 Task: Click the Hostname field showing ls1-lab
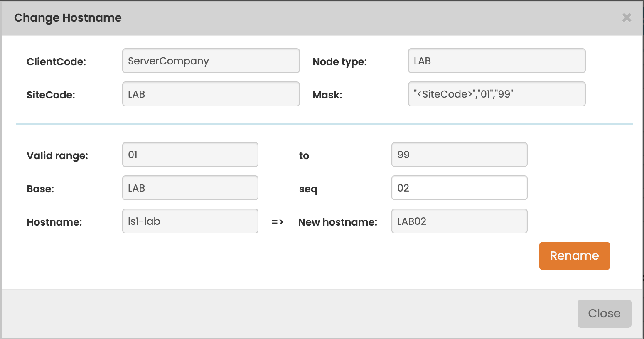190,221
